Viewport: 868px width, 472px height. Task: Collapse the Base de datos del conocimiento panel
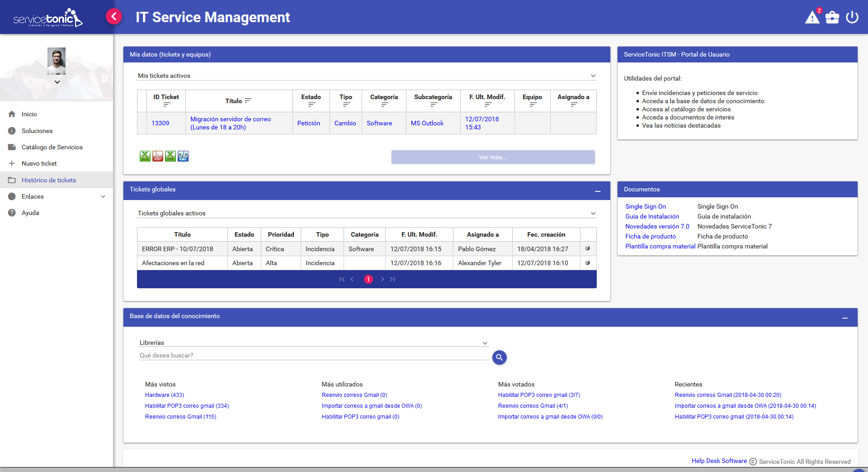click(844, 318)
